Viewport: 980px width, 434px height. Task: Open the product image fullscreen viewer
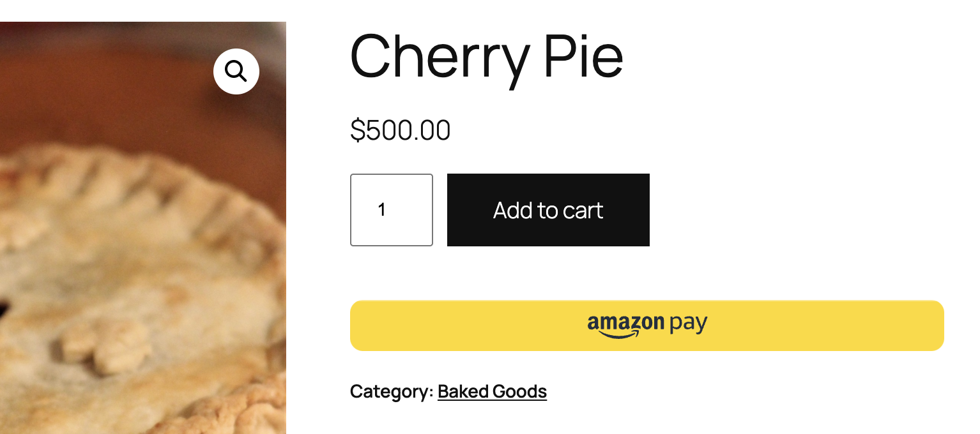pyautogui.click(x=236, y=71)
